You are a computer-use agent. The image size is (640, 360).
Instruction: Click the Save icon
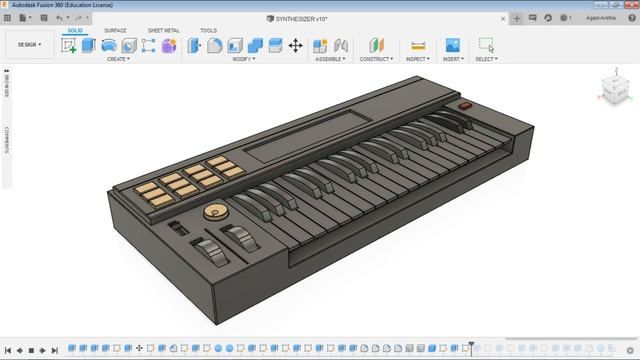coord(44,18)
